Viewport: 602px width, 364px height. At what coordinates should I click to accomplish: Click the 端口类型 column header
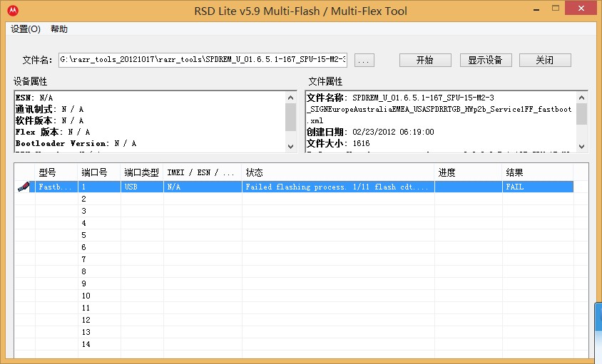(x=142, y=172)
